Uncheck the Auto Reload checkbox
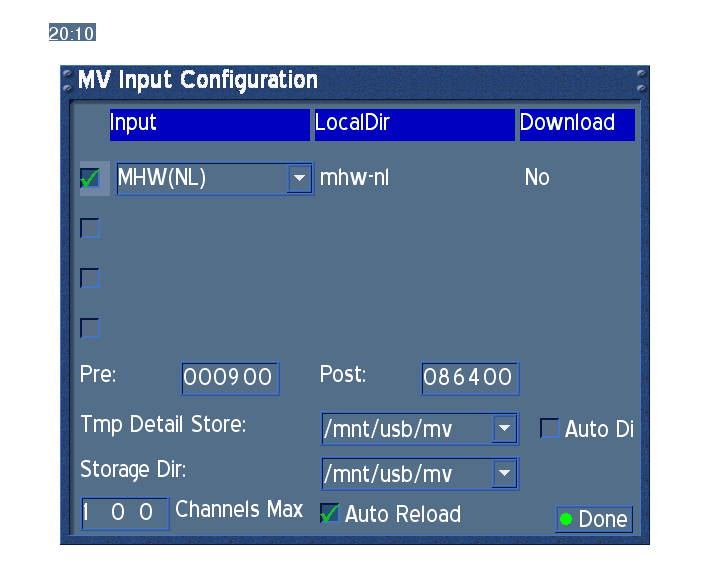Viewport: 720px width, 576px height. (x=330, y=513)
